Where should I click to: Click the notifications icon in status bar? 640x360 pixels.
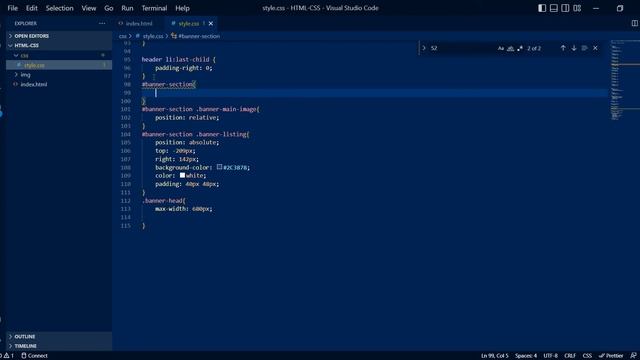click(633, 356)
